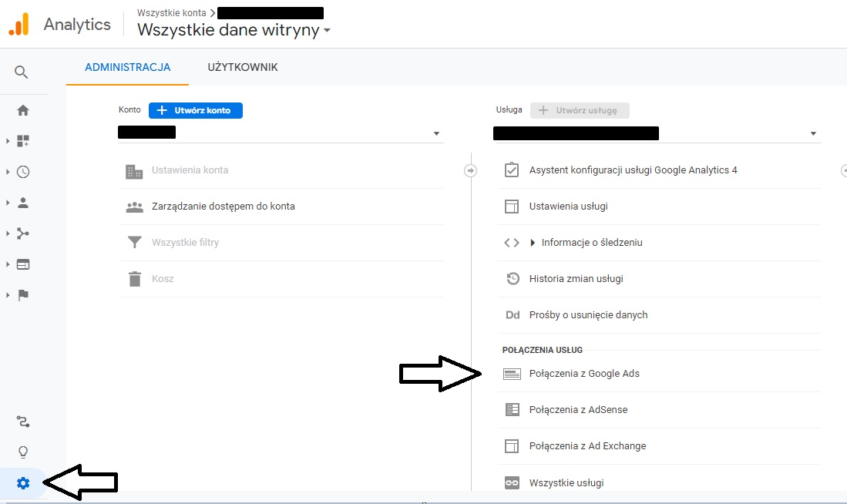Open Asystent konfiguracji usługi Google Analytics 4

(633, 170)
